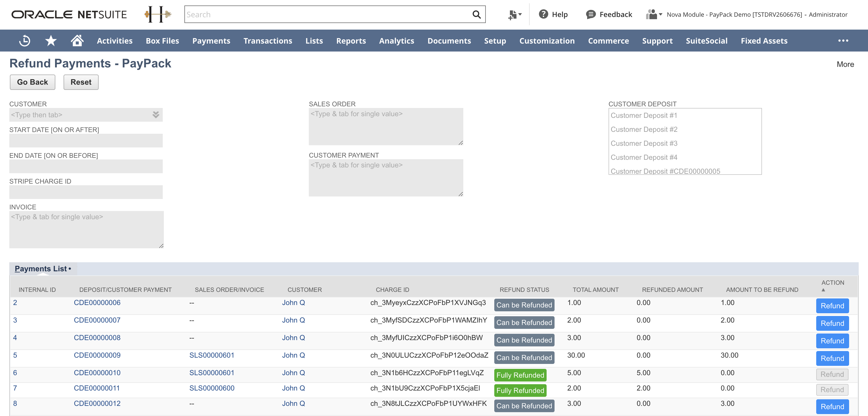868x416 pixels.
Task: Click the Refund Status column header
Action: pos(524,290)
